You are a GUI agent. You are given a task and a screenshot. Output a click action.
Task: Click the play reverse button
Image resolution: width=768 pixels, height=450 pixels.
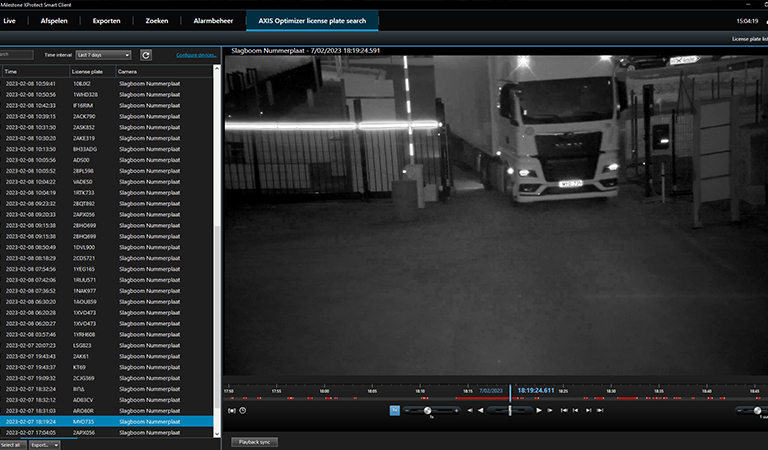tap(481, 410)
